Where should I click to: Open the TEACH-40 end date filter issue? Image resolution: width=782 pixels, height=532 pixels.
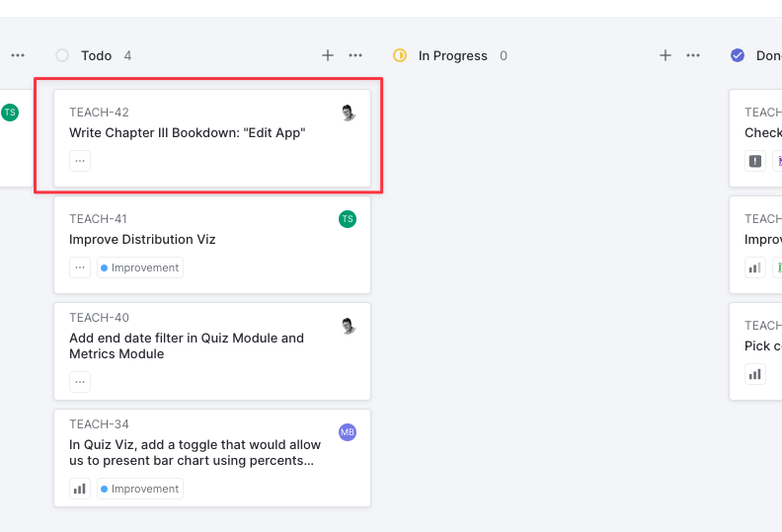coord(187,345)
